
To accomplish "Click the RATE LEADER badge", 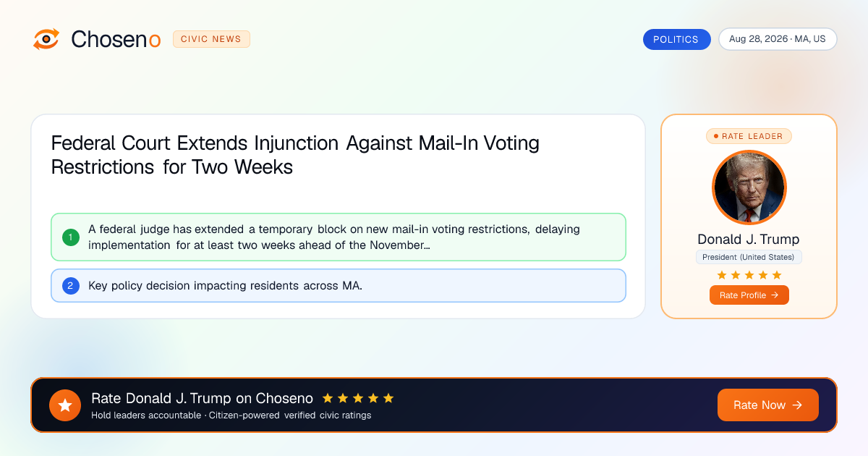I will [x=749, y=136].
